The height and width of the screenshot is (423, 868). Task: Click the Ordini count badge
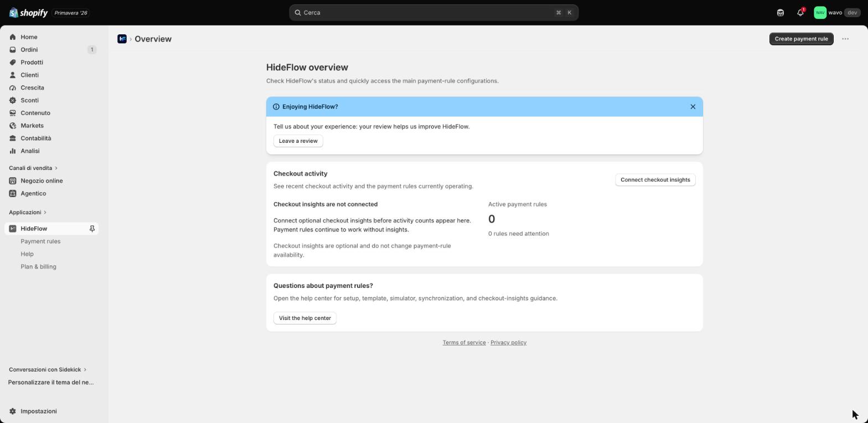click(92, 50)
